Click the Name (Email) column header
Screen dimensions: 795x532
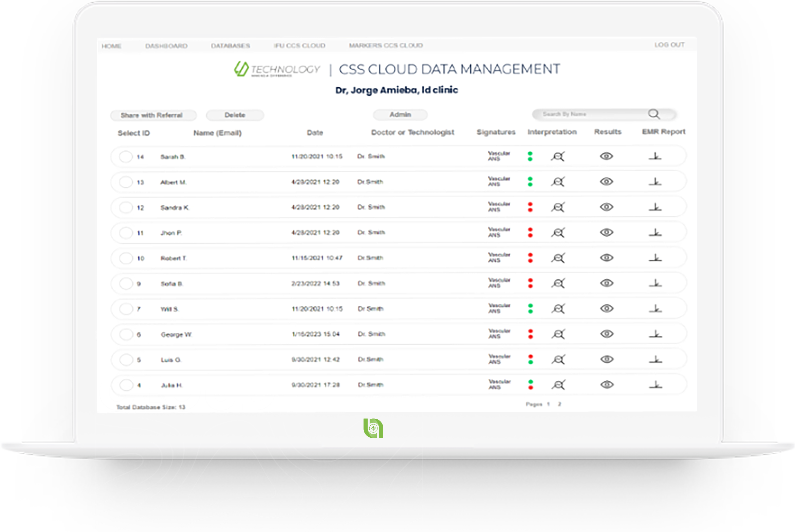[x=217, y=133]
